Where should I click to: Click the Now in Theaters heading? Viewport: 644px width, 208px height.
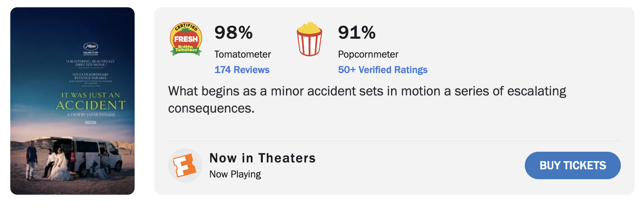click(x=262, y=158)
